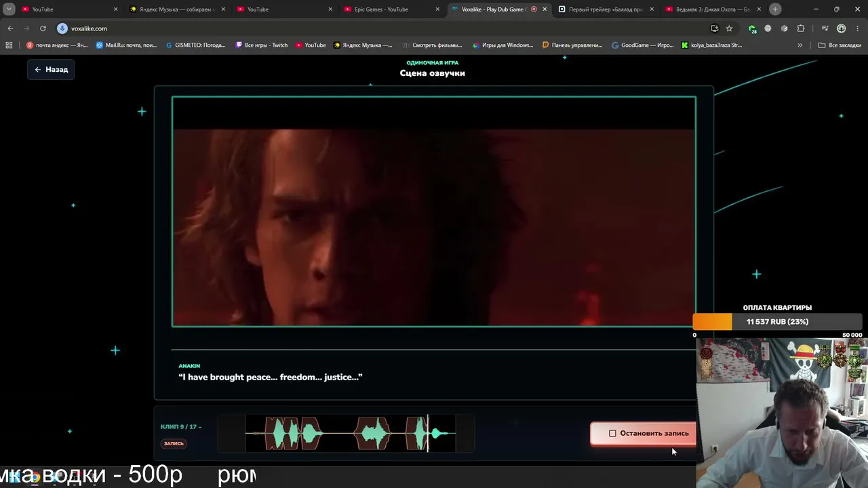This screenshot has height=488, width=868.
Task: Close the Яндекс Музыка tab
Action: click(x=223, y=9)
